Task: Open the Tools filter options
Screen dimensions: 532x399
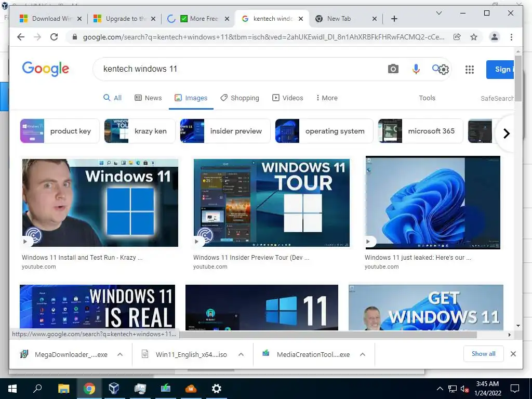Action: click(427, 98)
